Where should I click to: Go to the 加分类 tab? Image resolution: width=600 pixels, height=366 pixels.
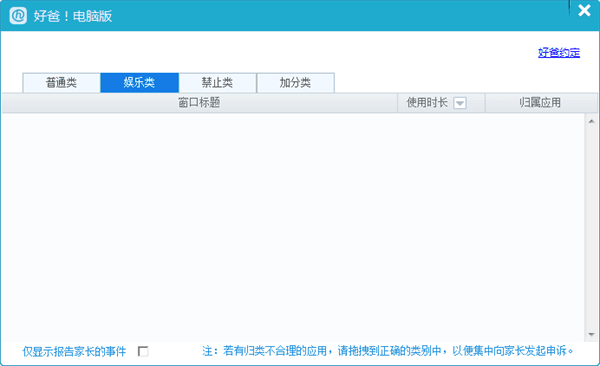point(295,83)
